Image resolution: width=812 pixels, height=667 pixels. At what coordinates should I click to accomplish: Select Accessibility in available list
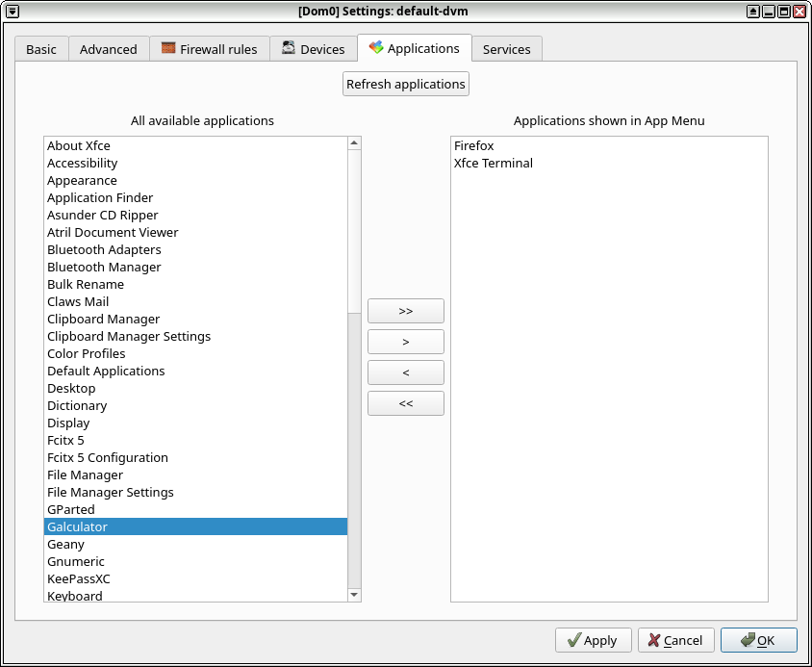195,164
